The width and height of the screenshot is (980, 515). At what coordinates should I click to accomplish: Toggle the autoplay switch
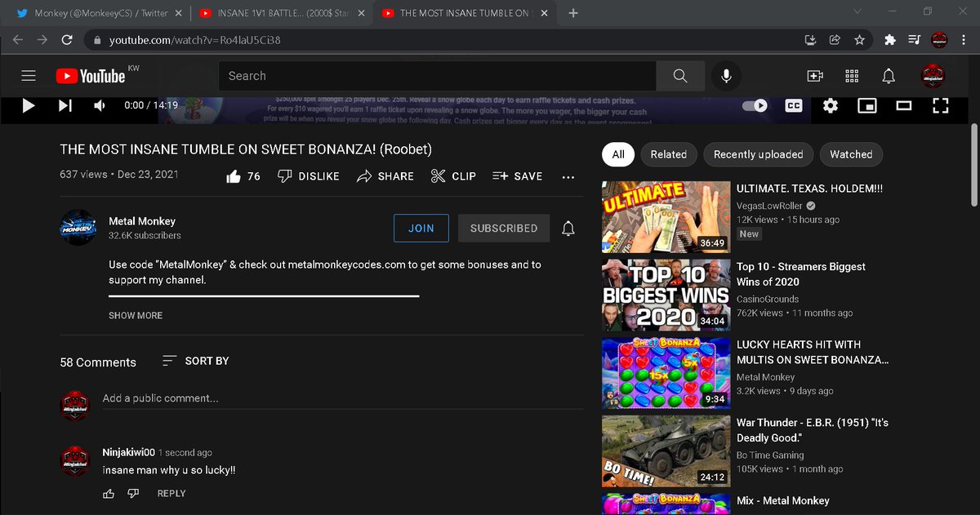[755, 105]
